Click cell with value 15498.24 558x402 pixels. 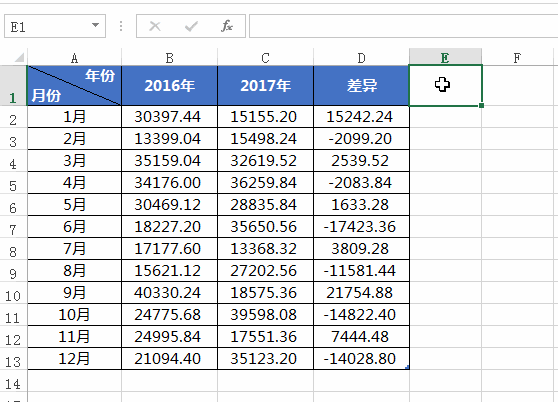265,139
